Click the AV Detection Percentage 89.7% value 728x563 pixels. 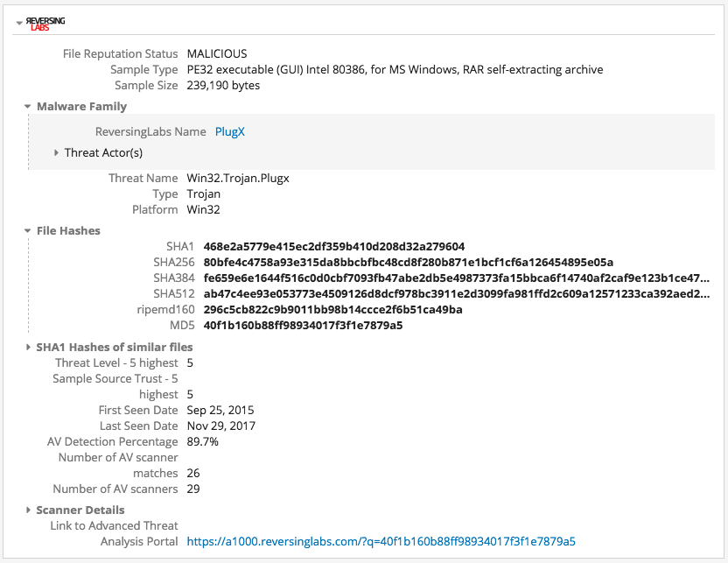pyautogui.click(x=202, y=442)
